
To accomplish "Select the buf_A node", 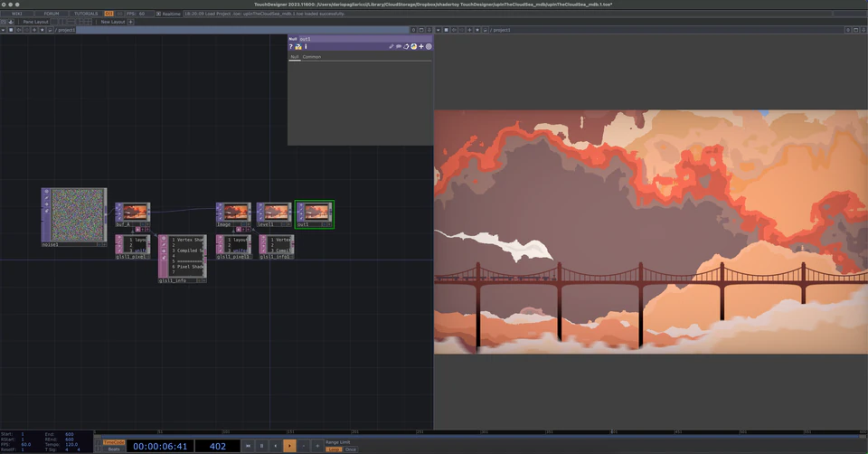I will tap(133, 213).
